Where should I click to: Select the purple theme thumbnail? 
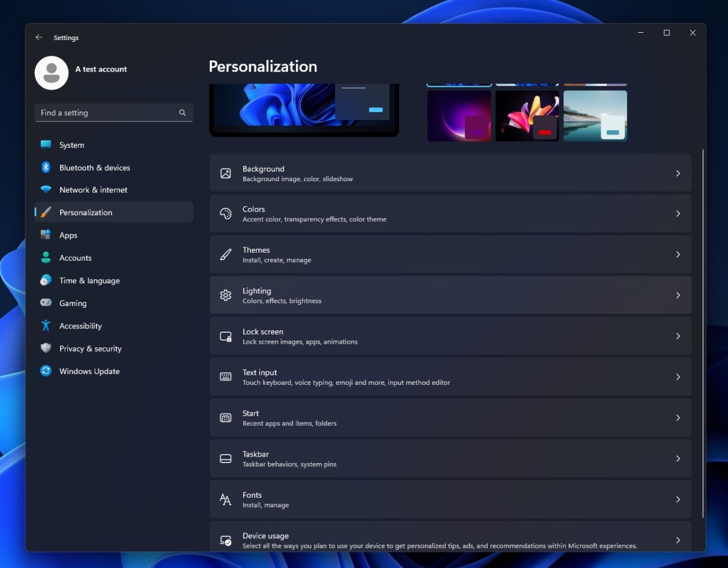tap(459, 115)
